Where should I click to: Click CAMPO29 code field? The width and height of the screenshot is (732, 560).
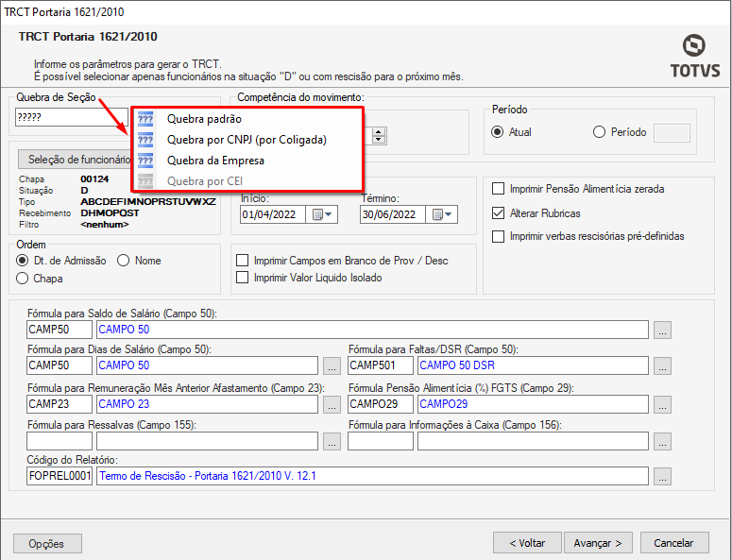pyautogui.click(x=381, y=404)
